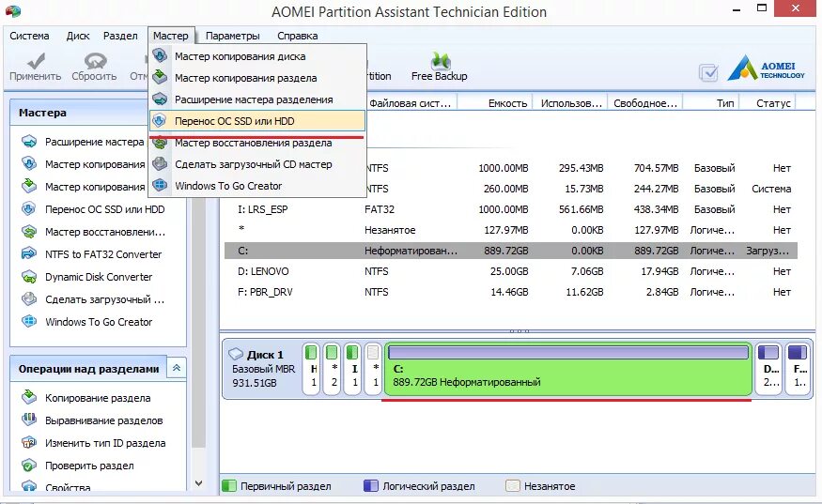
Task: Click the NTFS to FAT32 Converter icon
Action: (x=29, y=254)
